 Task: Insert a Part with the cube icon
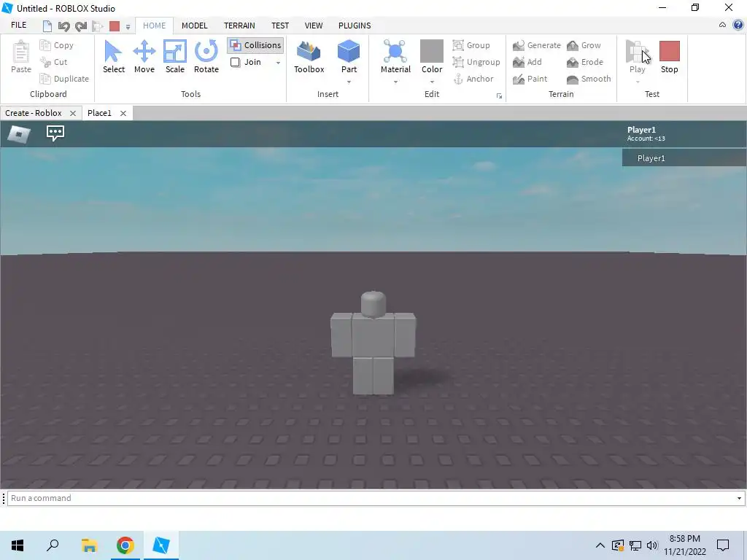coord(349,52)
